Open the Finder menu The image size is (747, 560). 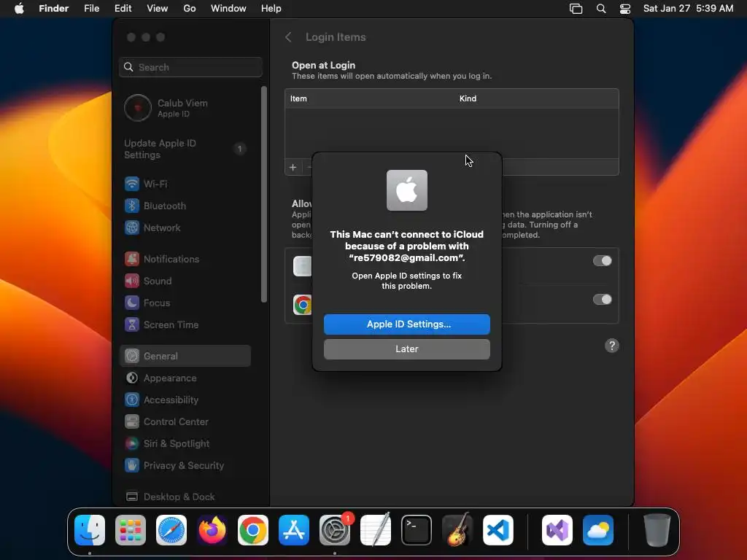click(x=54, y=9)
